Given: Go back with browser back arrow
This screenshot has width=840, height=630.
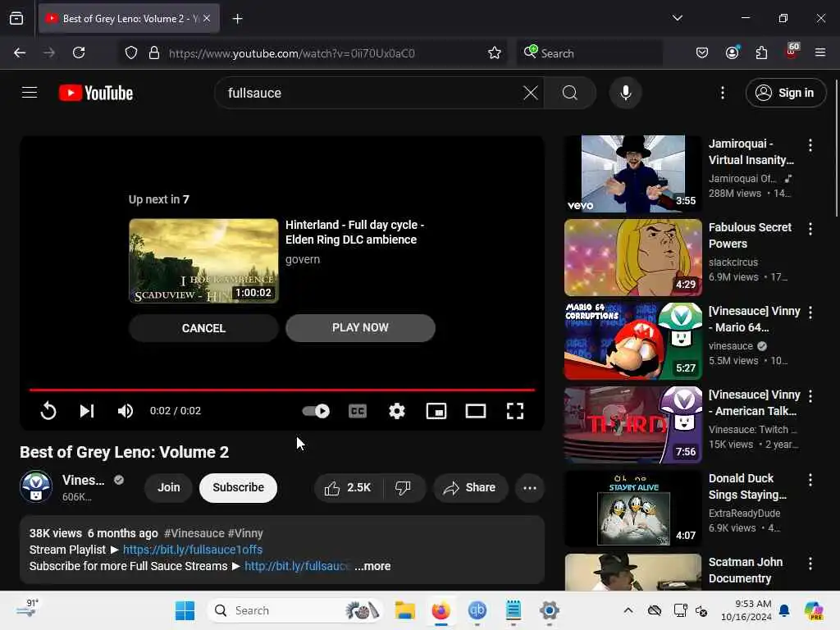Looking at the screenshot, I should [x=20, y=52].
